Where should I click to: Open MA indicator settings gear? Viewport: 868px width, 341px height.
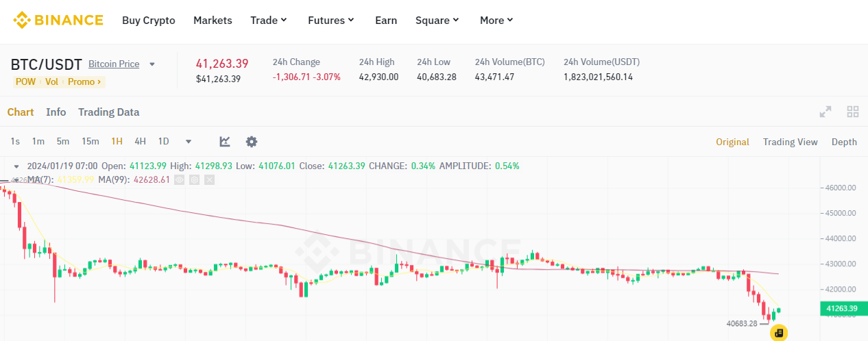(195, 179)
